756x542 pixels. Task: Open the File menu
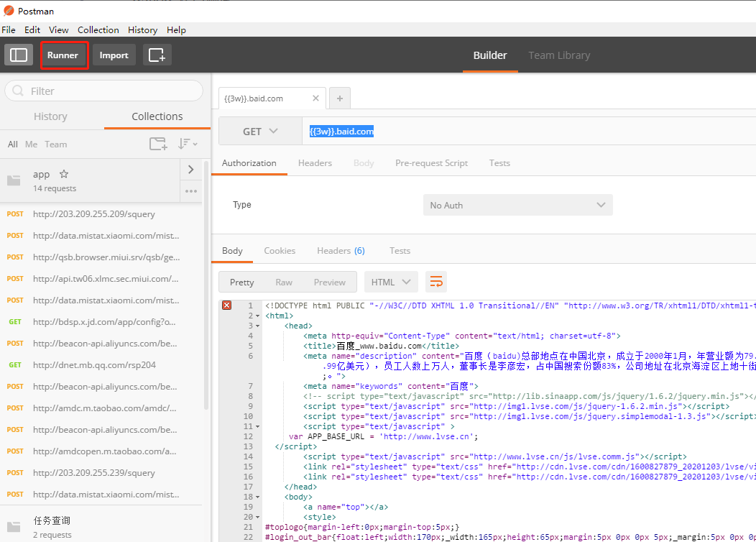9,30
